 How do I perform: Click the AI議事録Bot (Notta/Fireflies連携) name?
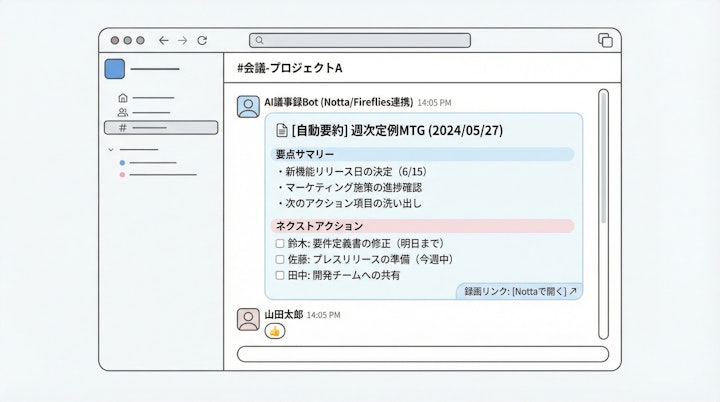click(338, 102)
